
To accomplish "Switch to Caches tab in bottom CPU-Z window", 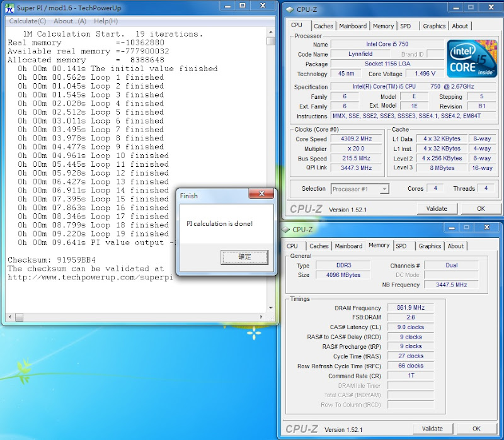I will (319, 246).
